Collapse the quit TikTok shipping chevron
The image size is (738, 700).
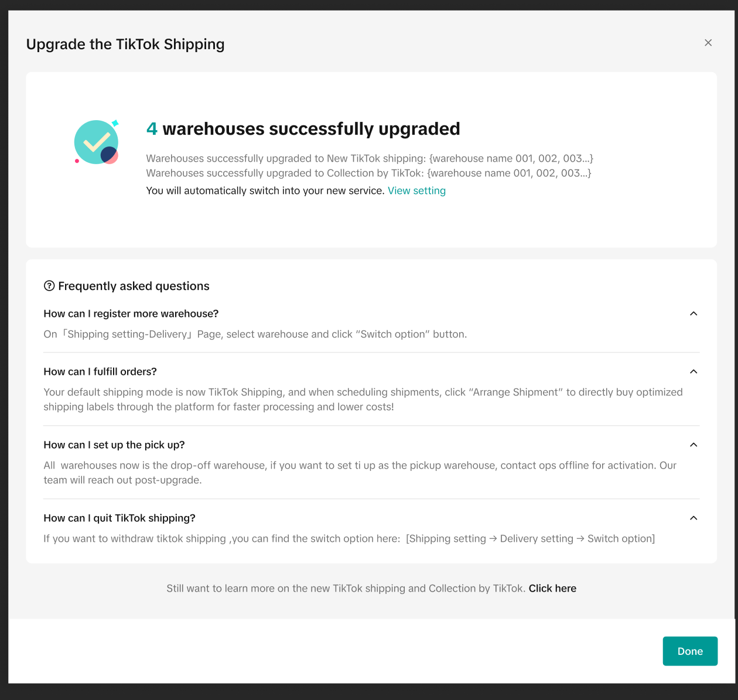(693, 518)
